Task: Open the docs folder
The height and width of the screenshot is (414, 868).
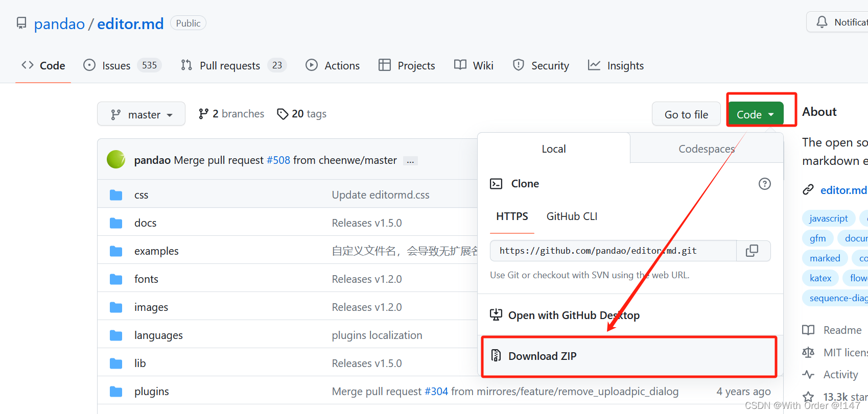Action: 146,223
